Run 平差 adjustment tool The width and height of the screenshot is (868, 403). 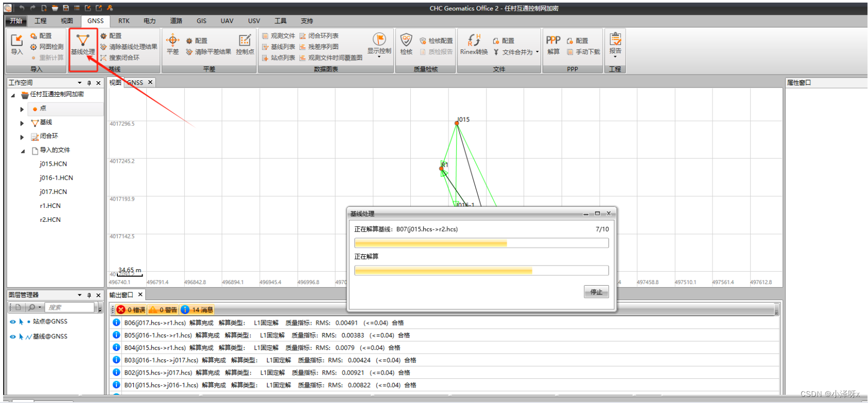(172, 45)
